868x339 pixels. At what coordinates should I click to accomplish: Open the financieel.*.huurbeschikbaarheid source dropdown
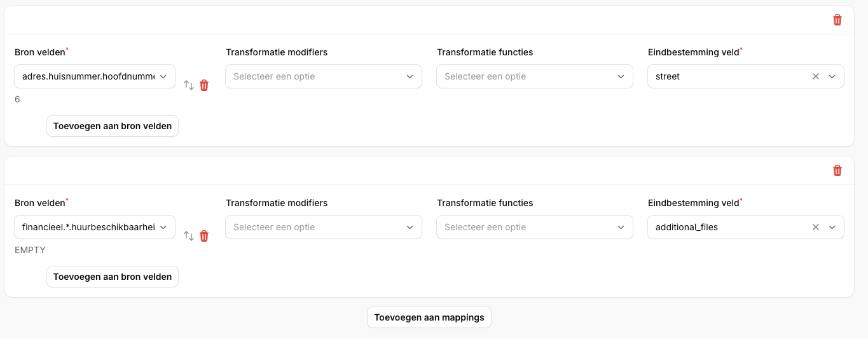pyautogui.click(x=95, y=227)
